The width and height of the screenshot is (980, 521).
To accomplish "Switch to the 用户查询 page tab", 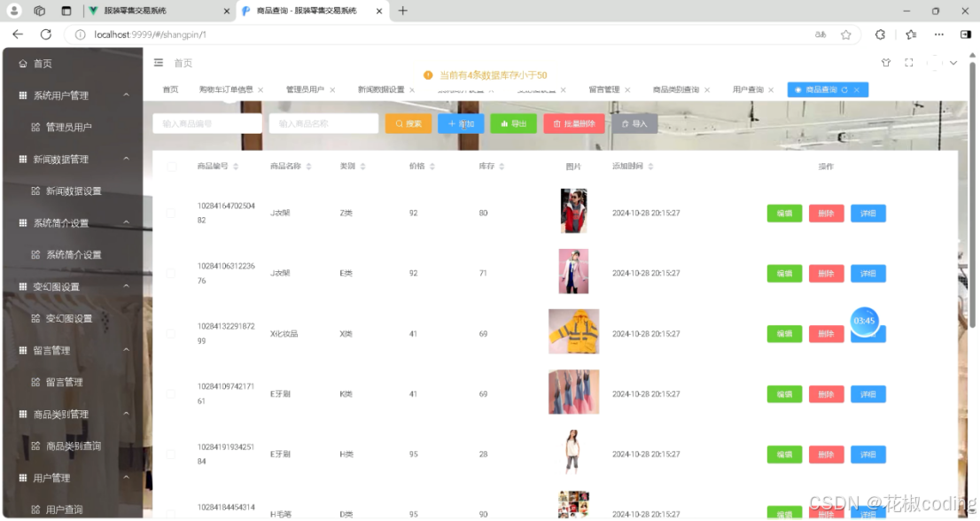I will pyautogui.click(x=748, y=89).
